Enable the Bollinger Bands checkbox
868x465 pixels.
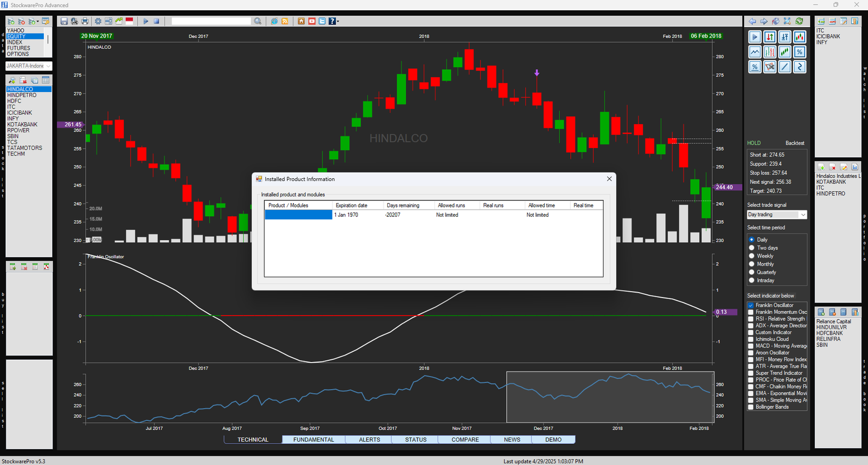pyautogui.click(x=751, y=407)
